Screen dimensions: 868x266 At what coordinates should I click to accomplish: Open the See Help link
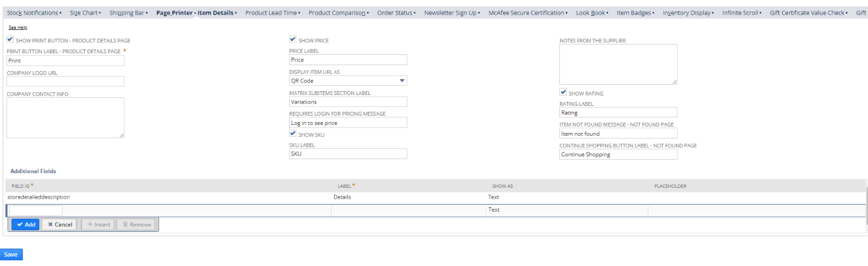(x=18, y=27)
